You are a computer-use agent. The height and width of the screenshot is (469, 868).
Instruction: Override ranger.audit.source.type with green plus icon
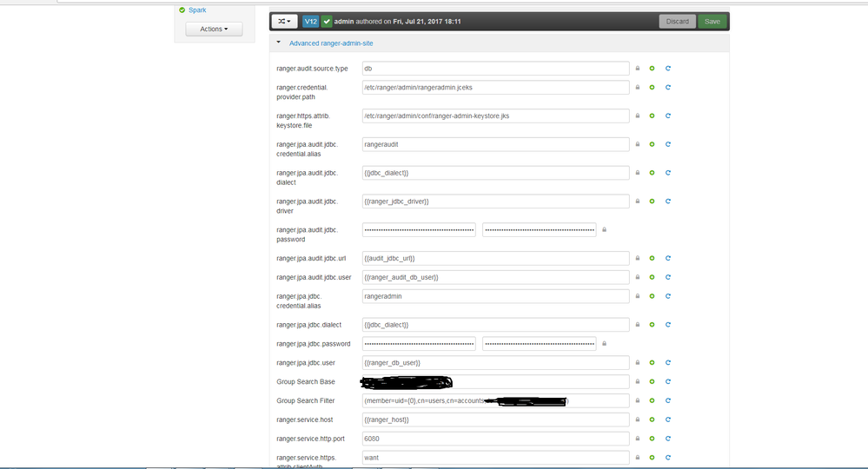coord(653,69)
